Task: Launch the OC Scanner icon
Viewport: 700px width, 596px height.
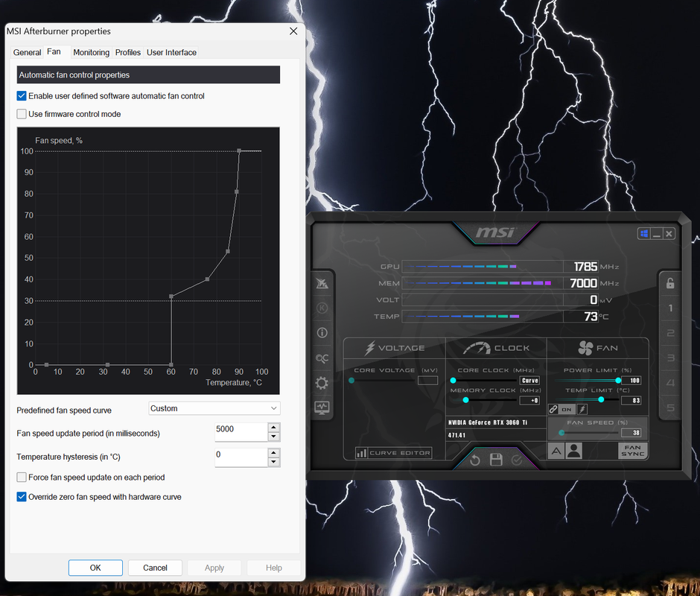Action: pos(322,358)
